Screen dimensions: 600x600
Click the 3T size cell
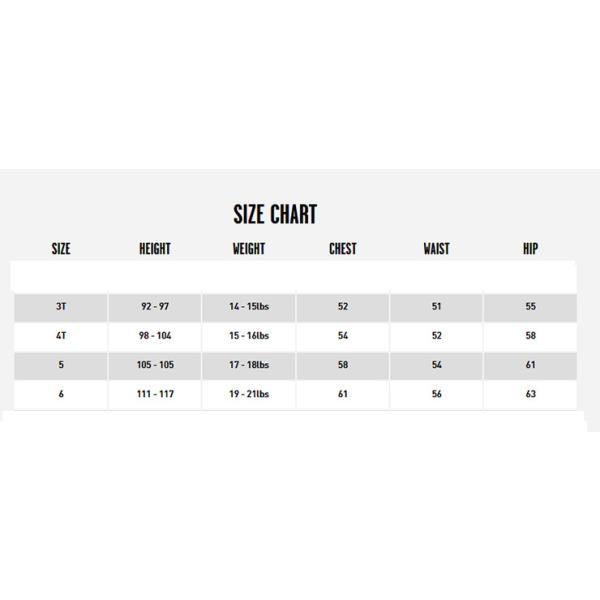pyautogui.click(x=61, y=307)
